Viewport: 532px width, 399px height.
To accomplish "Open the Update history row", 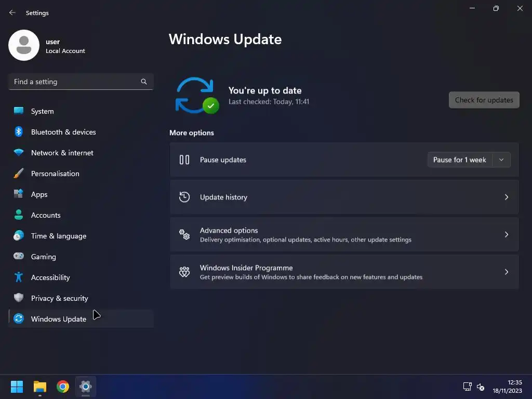I will click(344, 197).
